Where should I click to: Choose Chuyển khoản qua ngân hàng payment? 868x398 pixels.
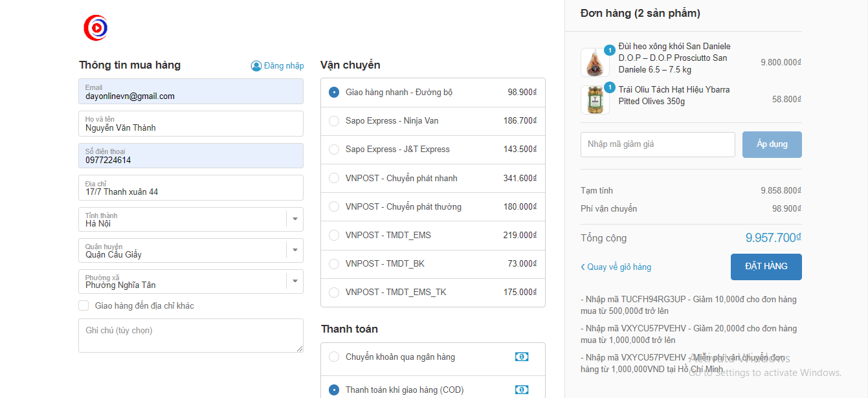334,357
